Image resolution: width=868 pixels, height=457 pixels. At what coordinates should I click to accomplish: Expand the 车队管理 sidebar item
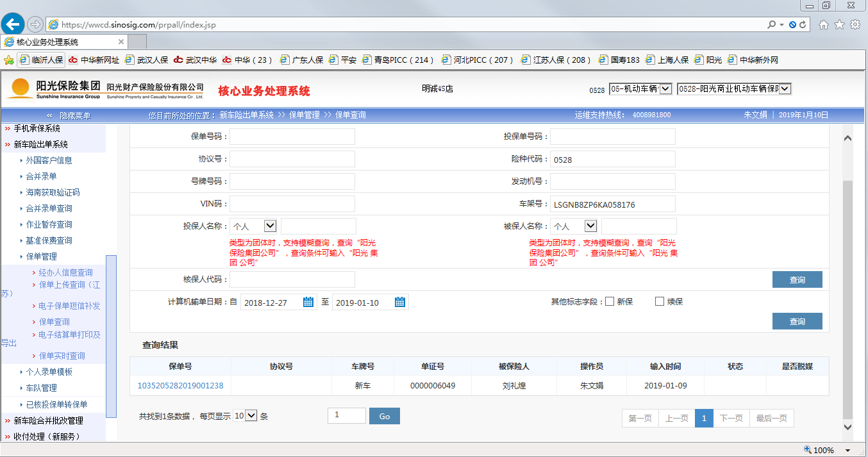41,388
